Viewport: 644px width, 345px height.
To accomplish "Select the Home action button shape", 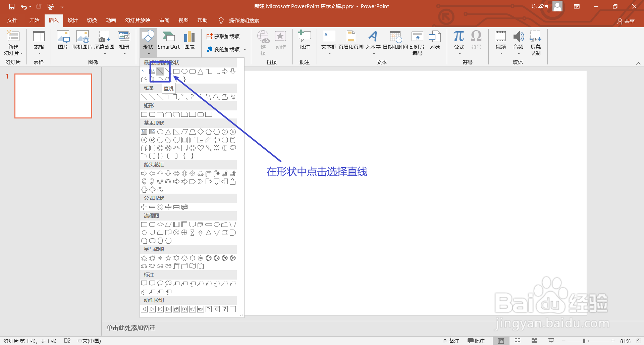I will 176,309.
